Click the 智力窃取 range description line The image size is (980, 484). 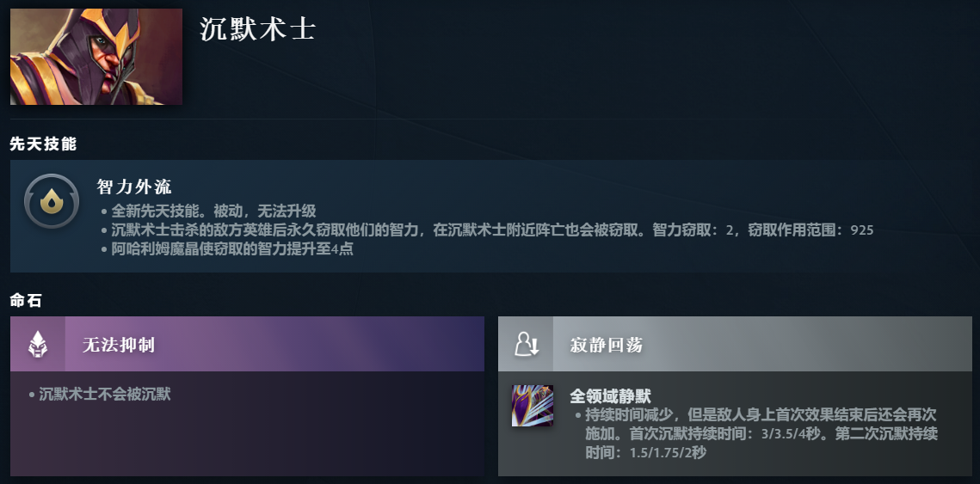(x=492, y=230)
